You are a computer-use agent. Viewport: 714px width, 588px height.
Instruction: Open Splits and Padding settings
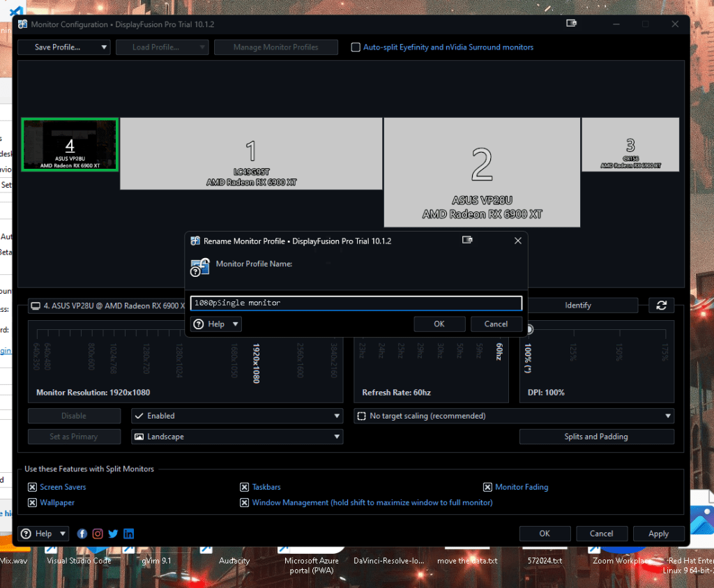pyautogui.click(x=596, y=437)
